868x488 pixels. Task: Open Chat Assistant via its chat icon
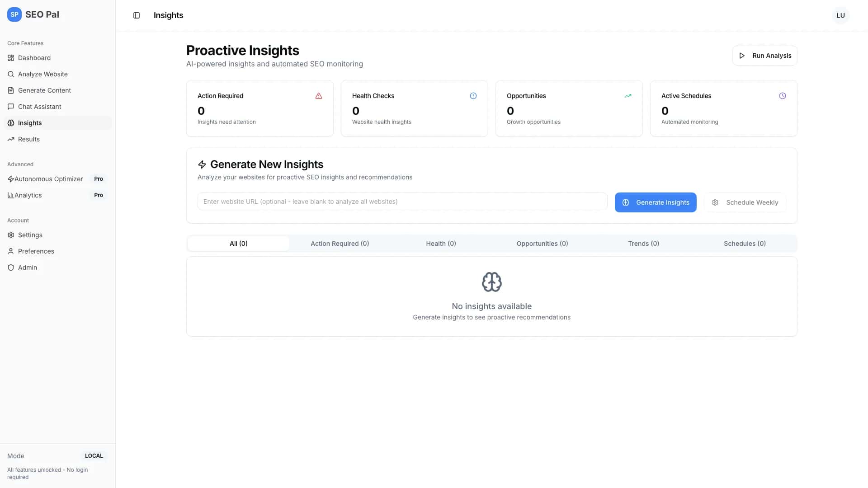coord(11,107)
